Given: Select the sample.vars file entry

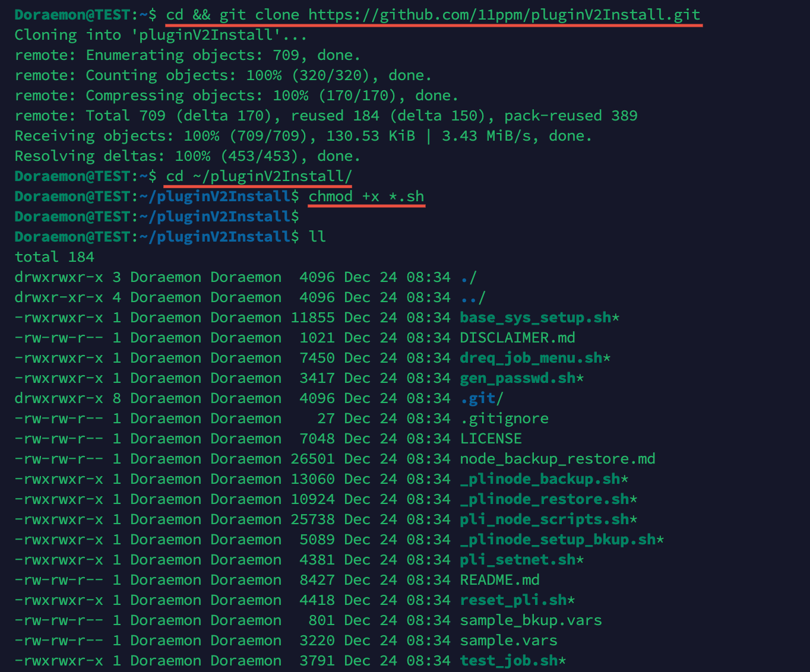Looking at the screenshot, I should click(508, 640).
